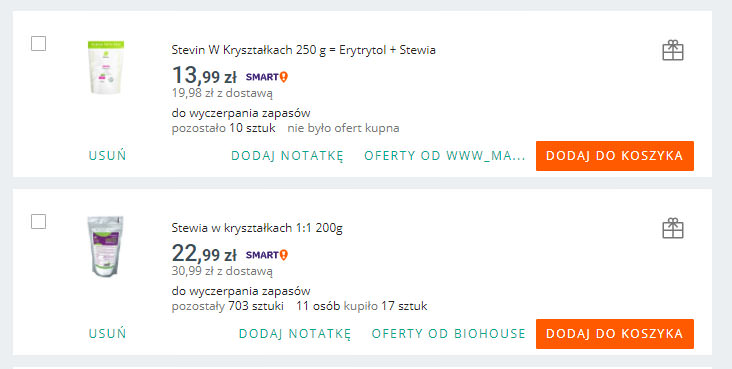This screenshot has height=369, width=732.
Task: Click the 22,99 zł price of second offer
Action: pos(204,254)
